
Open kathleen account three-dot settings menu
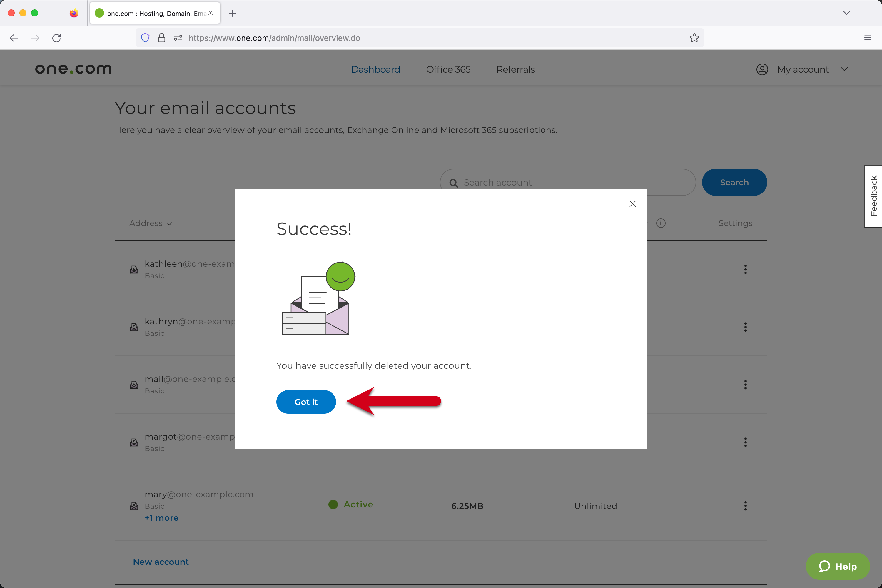click(745, 269)
